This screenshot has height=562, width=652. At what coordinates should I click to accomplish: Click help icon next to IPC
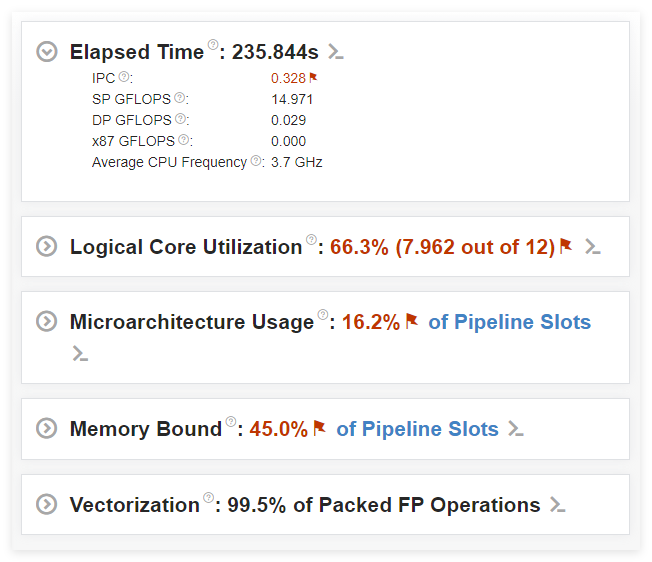tap(124, 77)
